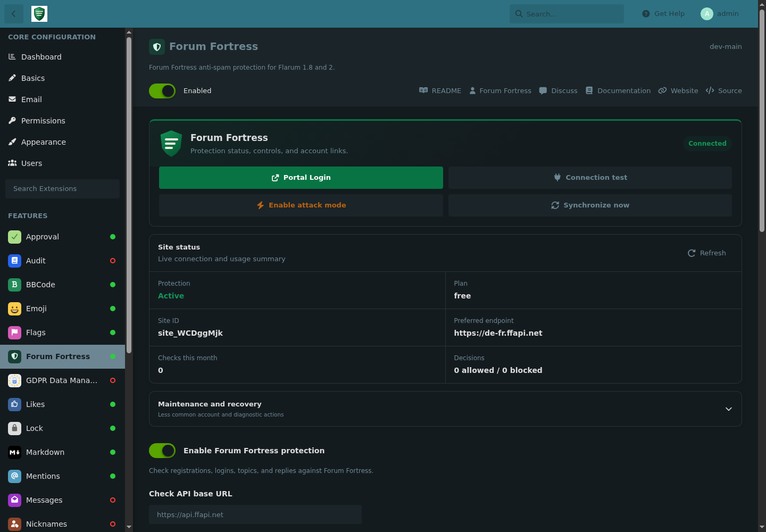The height and width of the screenshot is (532, 766).
Task: Run the Connection test
Action: click(590, 178)
